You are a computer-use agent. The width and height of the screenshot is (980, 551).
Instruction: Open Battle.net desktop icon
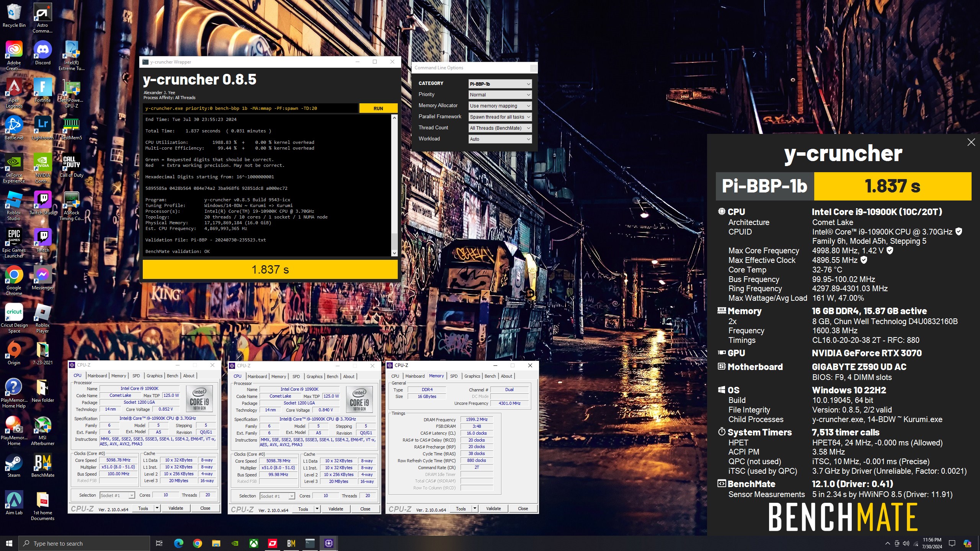click(14, 128)
